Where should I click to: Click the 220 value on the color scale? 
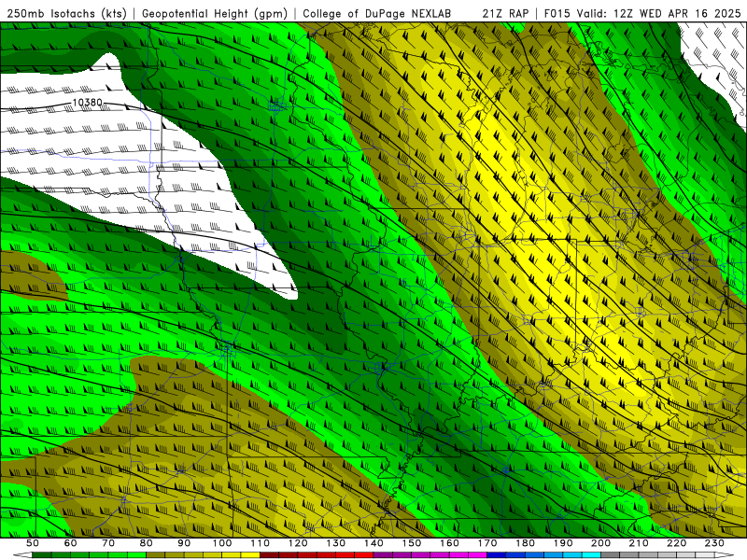tap(676, 543)
